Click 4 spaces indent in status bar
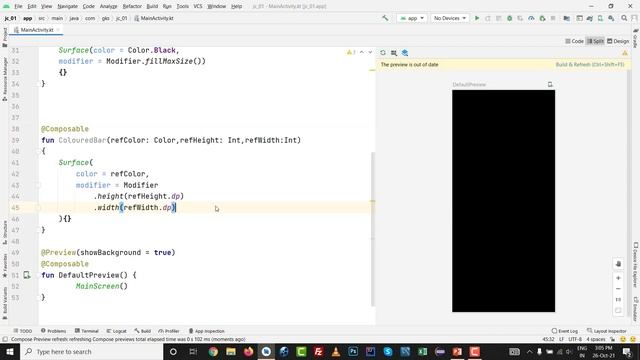 [x=596, y=339]
